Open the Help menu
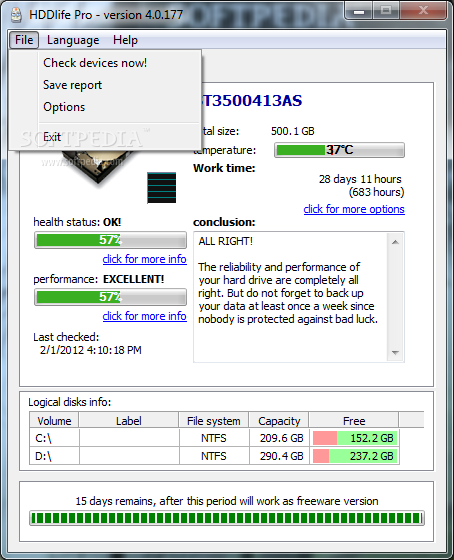The height and width of the screenshot is (560, 454). coord(125,40)
